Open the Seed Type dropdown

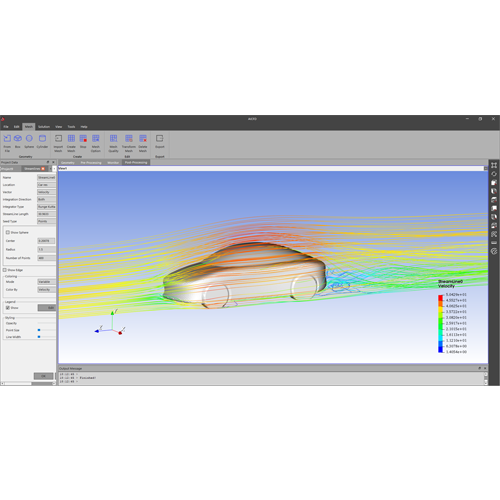coord(46,221)
